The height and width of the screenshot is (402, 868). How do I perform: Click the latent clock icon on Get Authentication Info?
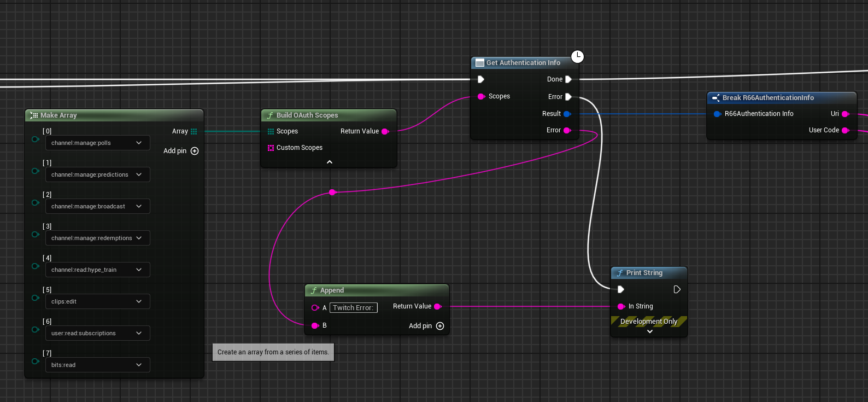[x=577, y=56]
